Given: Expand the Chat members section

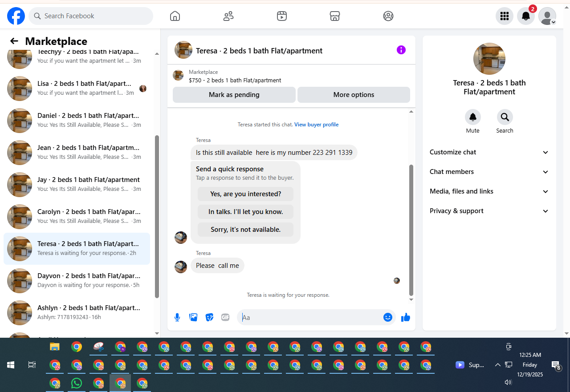Looking at the screenshot, I should coord(489,172).
